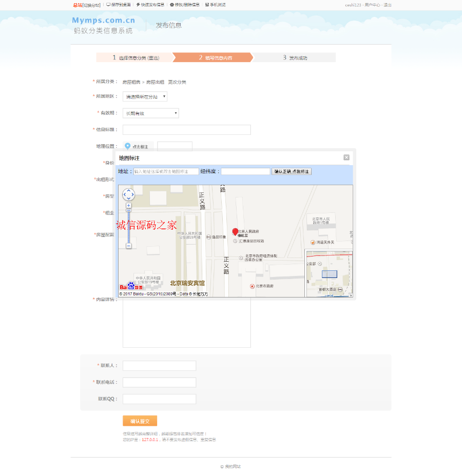Click the 我的网站 footer link
This screenshot has height=476, width=462.
(233, 467)
